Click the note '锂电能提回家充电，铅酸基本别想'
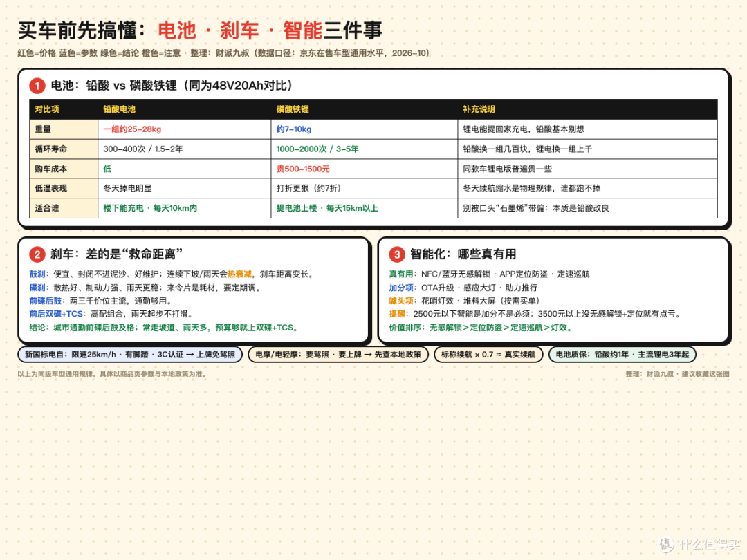Viewport: 747px width, 560px height. 524,129
